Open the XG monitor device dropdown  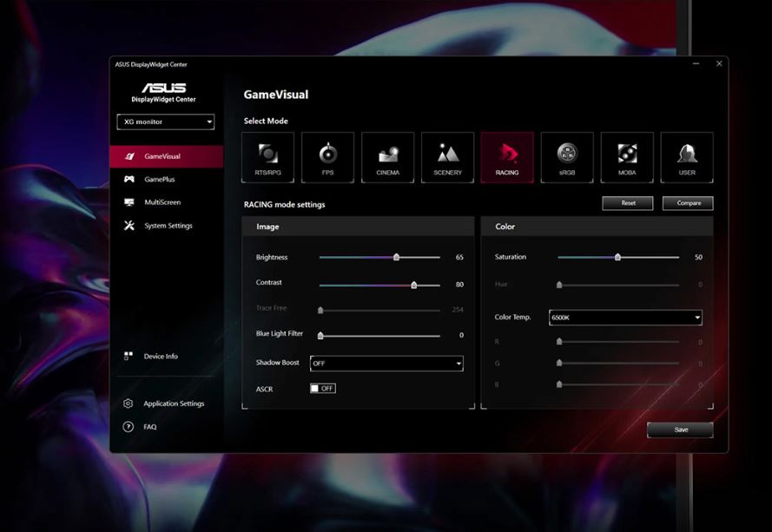pyautogui.click(x=165, y=122)
